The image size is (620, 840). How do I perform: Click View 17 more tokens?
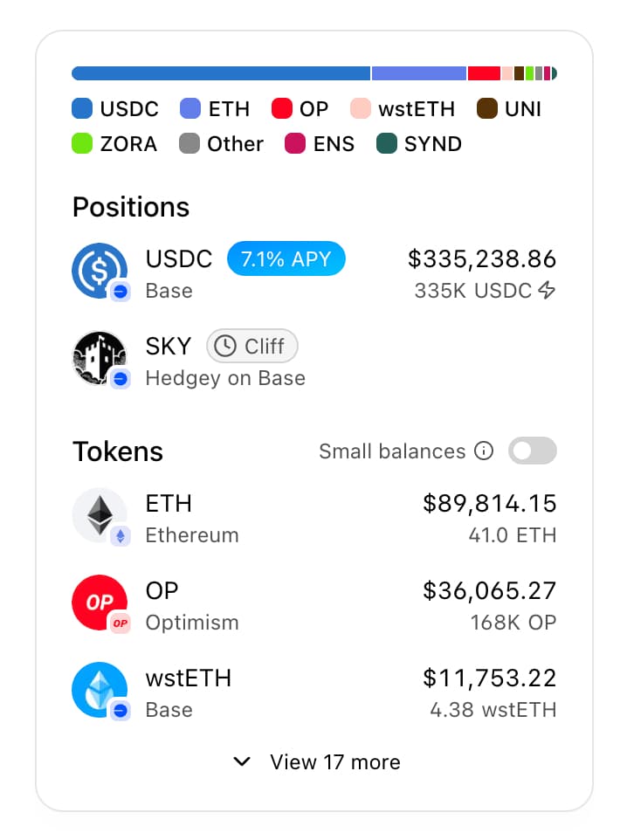coord(334,762)
